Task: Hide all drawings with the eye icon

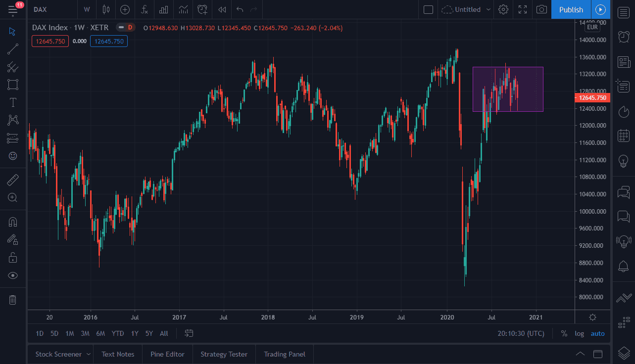Action: [x=13, y=275]
